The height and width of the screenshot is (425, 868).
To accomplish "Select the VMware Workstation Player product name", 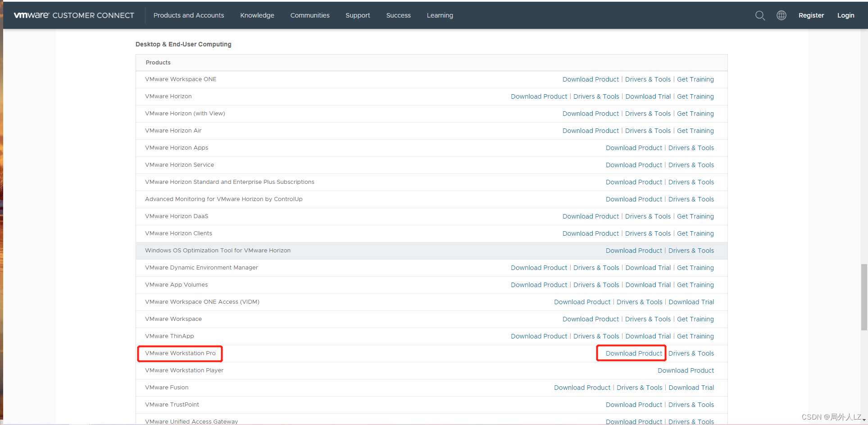I will point(184,370).
